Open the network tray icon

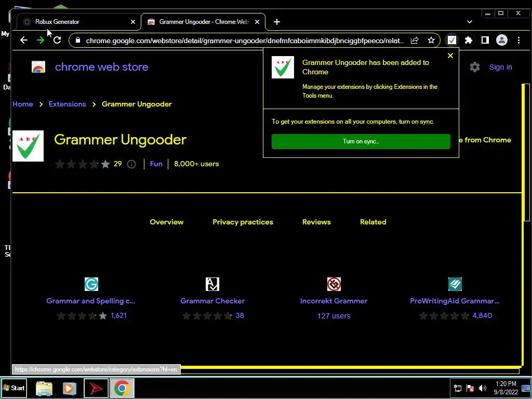coord(458,388)
